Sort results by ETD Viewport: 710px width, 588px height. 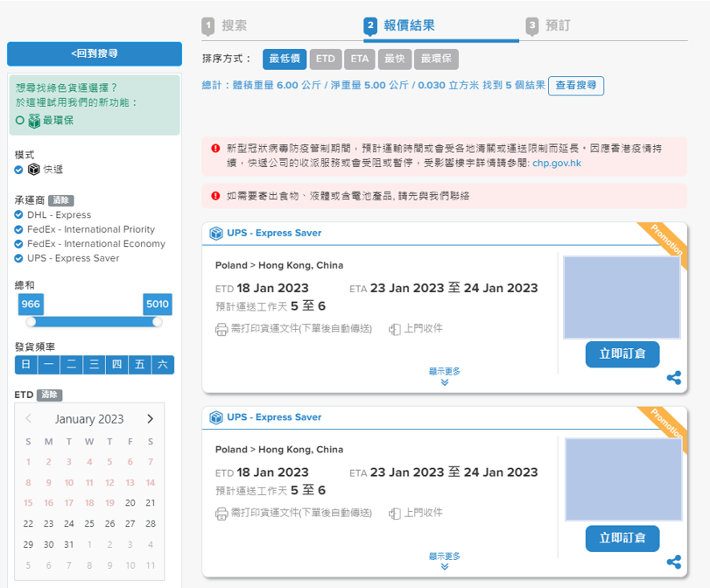click(326, 59)
